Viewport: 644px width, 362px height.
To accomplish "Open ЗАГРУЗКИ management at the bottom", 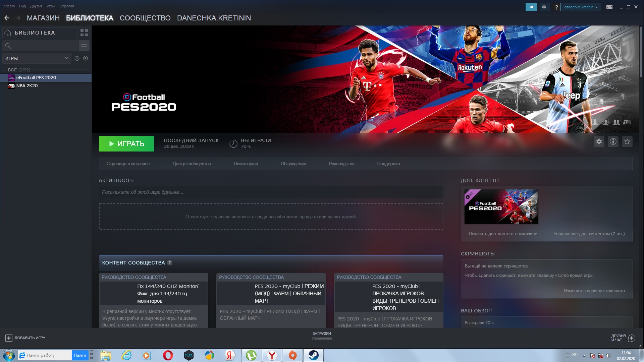I will coord(322,336).
